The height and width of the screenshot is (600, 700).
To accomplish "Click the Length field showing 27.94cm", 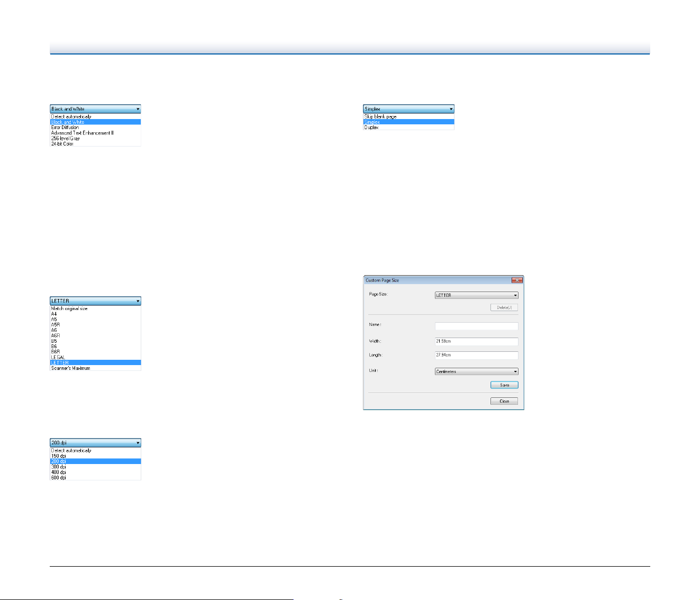I will pos(476,356).
